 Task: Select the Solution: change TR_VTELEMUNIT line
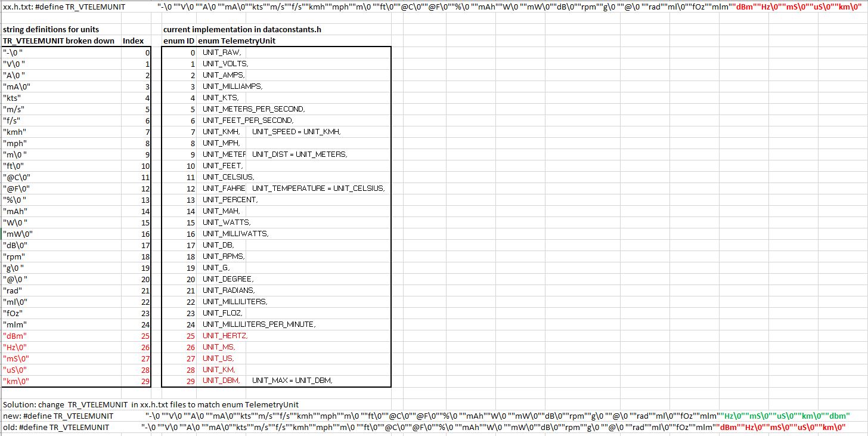coord(150,404)
